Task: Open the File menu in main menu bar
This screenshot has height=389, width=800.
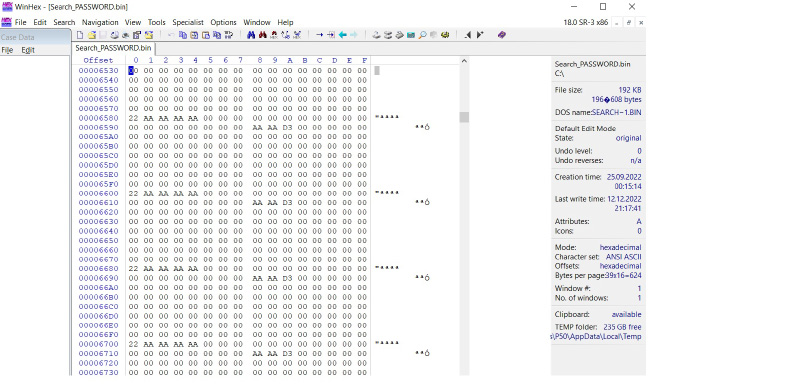Action: (20, 22)
